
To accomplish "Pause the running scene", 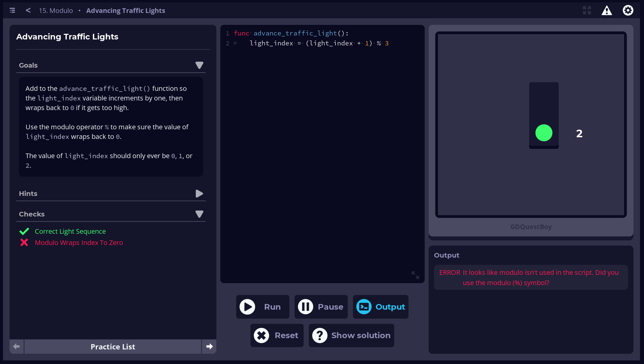I will click(x=321, y=307).
